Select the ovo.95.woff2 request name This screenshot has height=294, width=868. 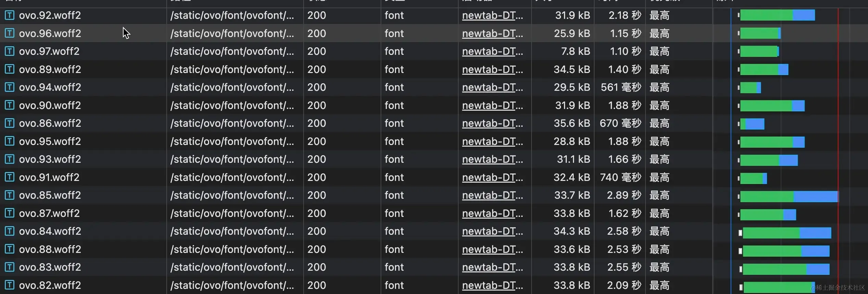pos(50,142)
